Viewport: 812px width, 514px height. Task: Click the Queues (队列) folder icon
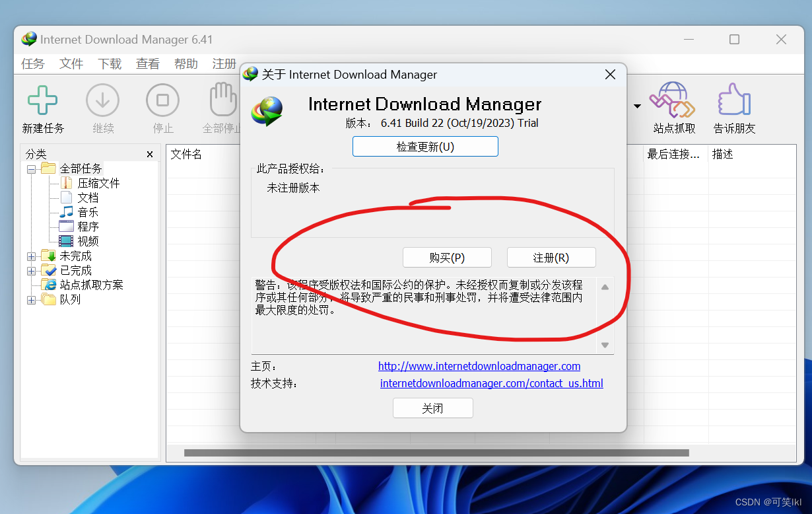(48, 299)
